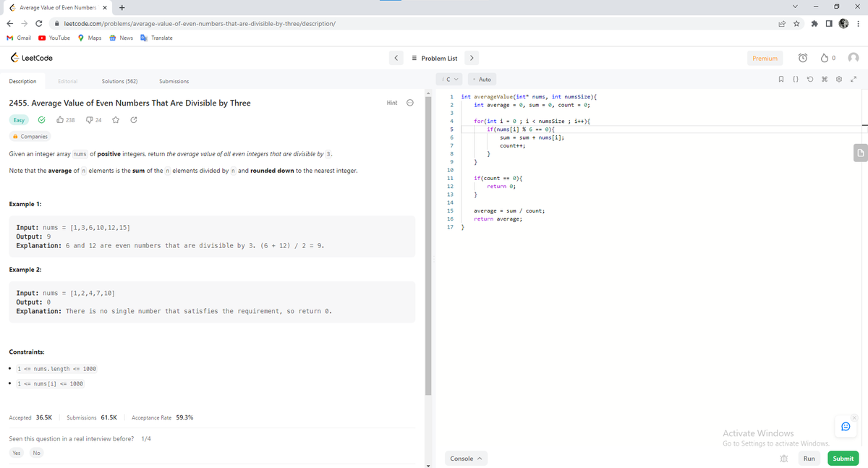Screen dimensions: 868x468
Task: Click line 5 of the code
Action: click(x=520, y=128)
